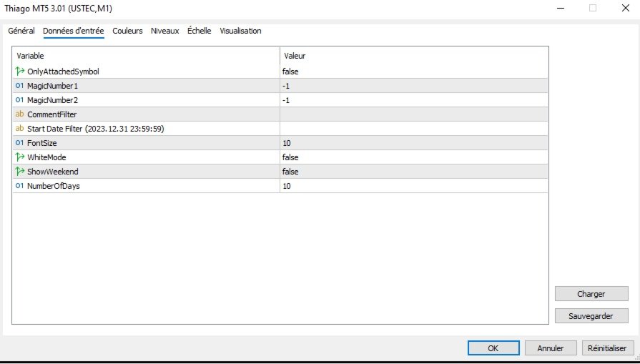Click the boolean icon beside ShowWeekend

click(19, 172)
